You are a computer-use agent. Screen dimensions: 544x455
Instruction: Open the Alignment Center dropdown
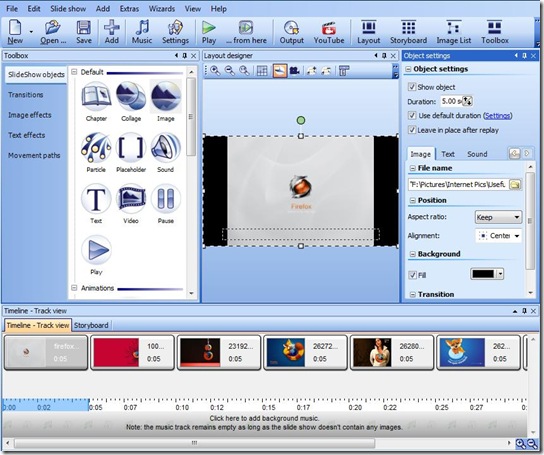[x=498, y=236]
